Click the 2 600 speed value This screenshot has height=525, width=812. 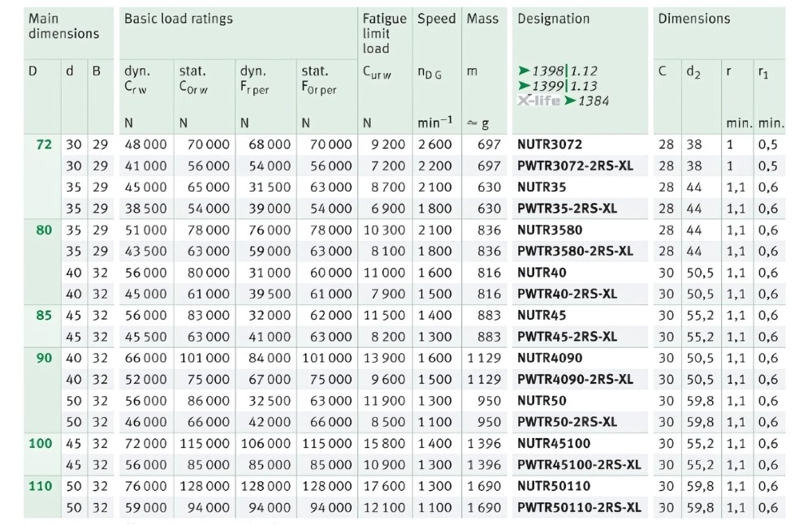coord(435,144)
